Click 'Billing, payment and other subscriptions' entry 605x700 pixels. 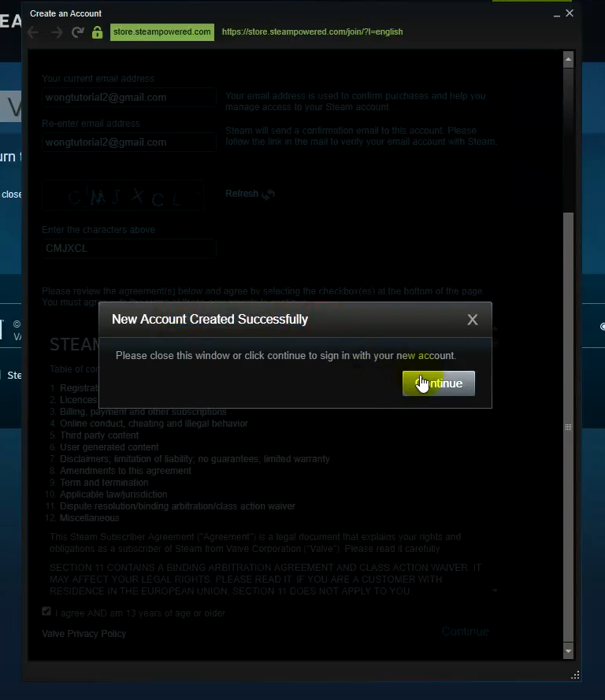click(x=143, y=412)
